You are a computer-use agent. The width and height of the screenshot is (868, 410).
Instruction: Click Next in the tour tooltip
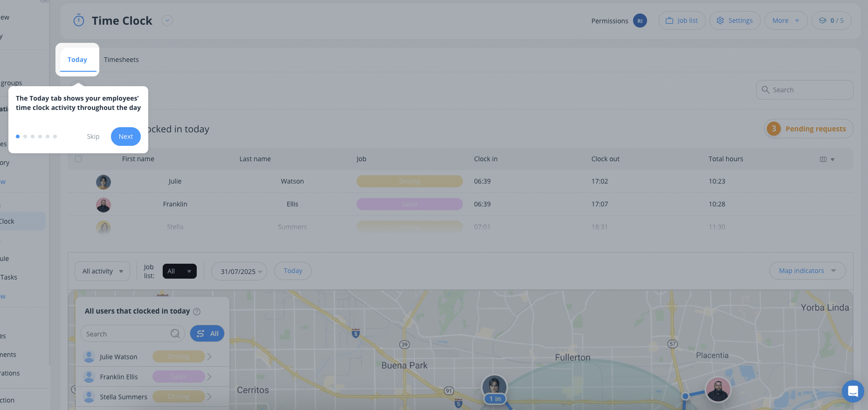point(126,137)
